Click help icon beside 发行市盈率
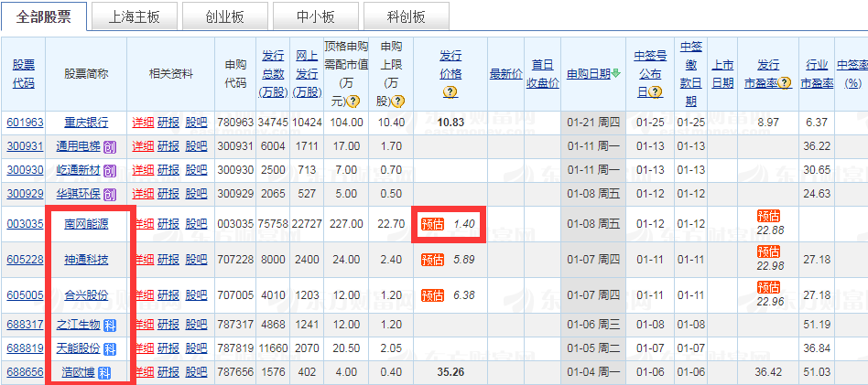The width and height of the screenshot is (868, 385). click(x=784, y=83)
